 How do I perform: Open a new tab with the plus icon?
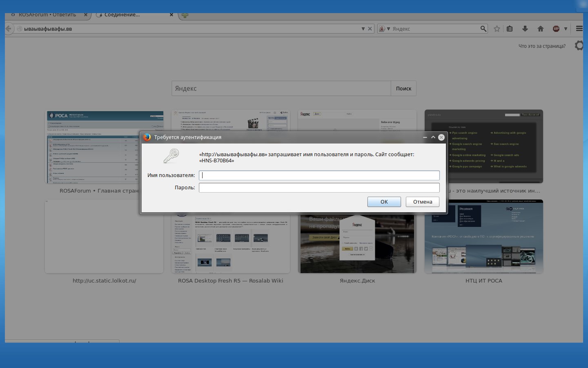185,15
